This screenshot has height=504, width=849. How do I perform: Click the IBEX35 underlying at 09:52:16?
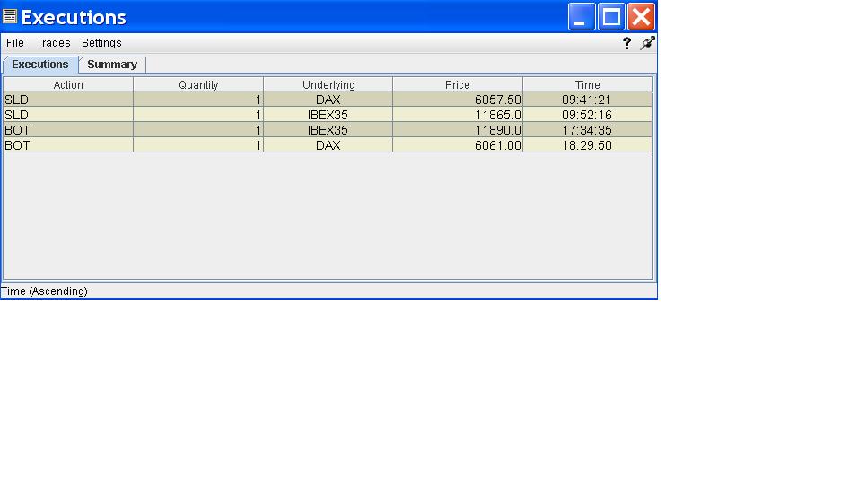click(328, 115)
